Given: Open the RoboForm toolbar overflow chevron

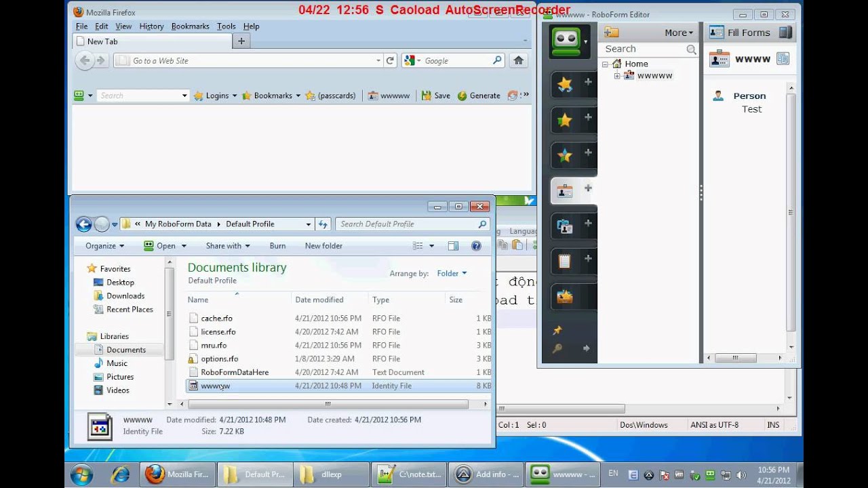Looking at the screenshot, I should pos(526,96).
